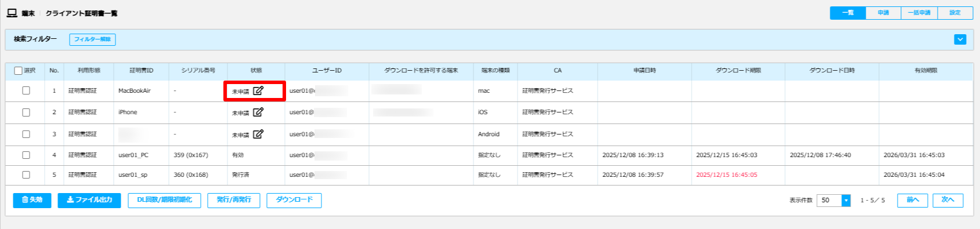Click the 失効 button
This screenshot has height=229, width=980.
click(x=32, y=200)
